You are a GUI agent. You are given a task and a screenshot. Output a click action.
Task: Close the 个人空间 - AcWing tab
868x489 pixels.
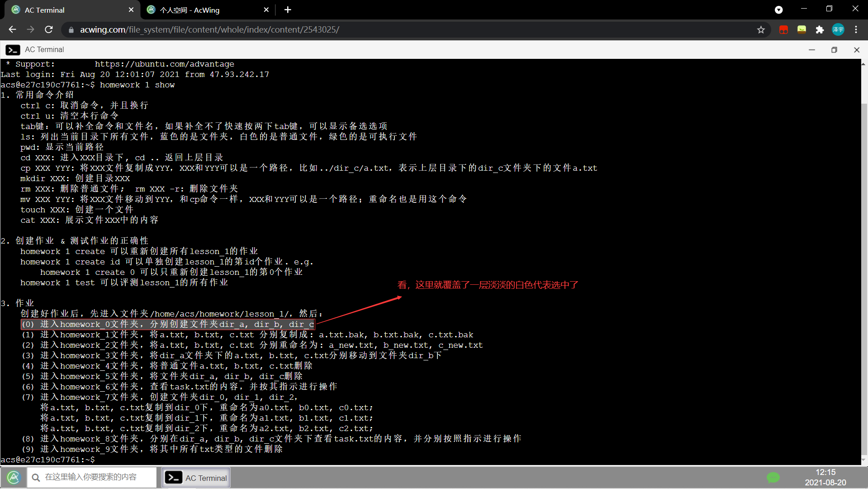click(x=266, y=10)
